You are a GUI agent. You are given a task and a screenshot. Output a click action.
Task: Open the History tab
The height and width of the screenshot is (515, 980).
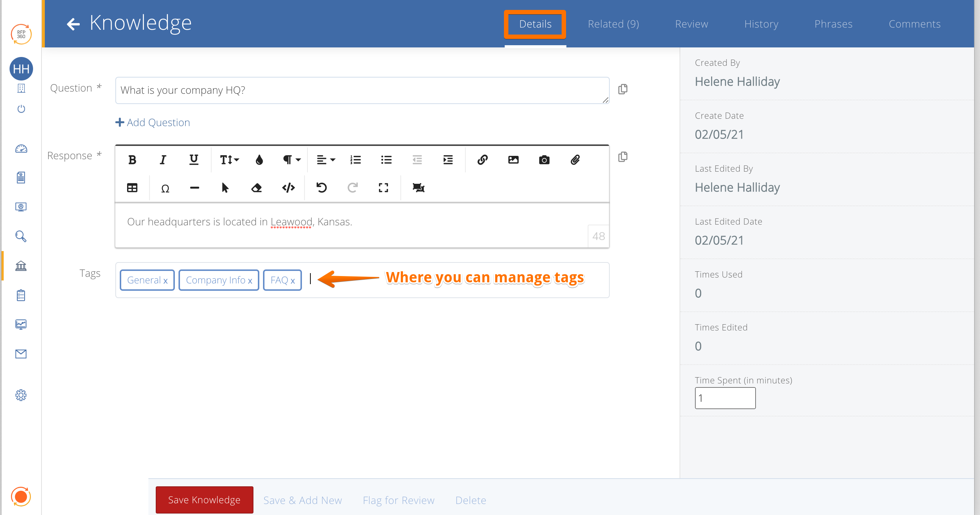tap(761, 24)
